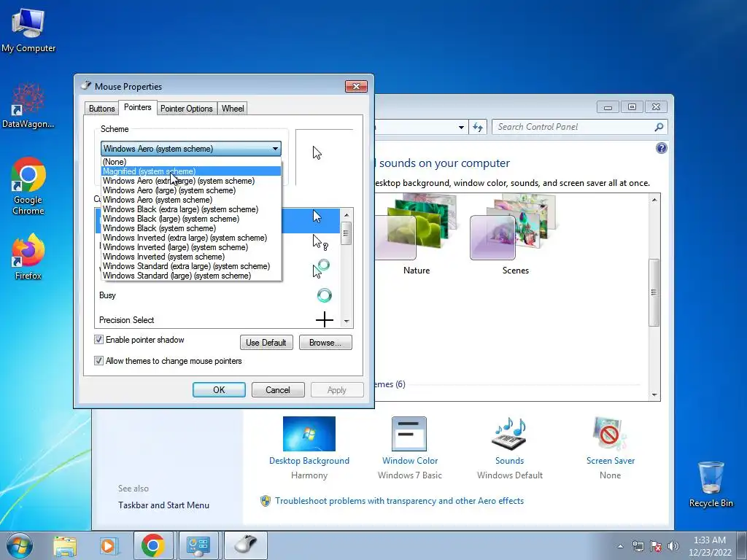Screen dimensions: 747x560
Task: Switch to the Buttons tab
Action: (x=102, y=109)
